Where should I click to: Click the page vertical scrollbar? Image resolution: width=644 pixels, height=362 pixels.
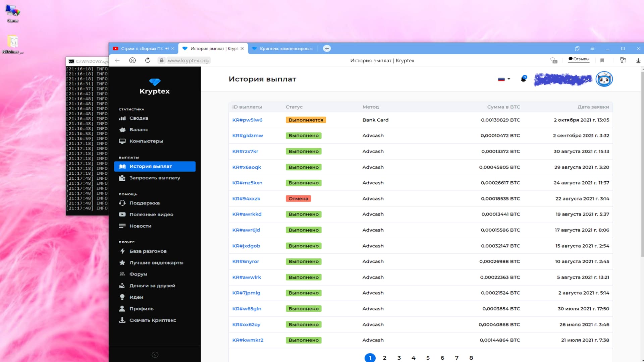click(x=642, y=164)
